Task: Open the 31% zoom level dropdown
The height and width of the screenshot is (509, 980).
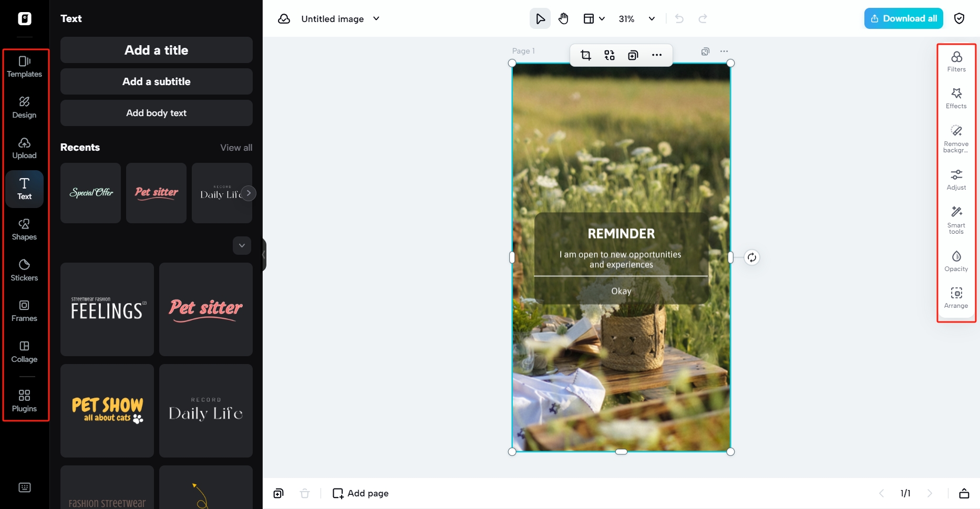Action: click(637, 19)
